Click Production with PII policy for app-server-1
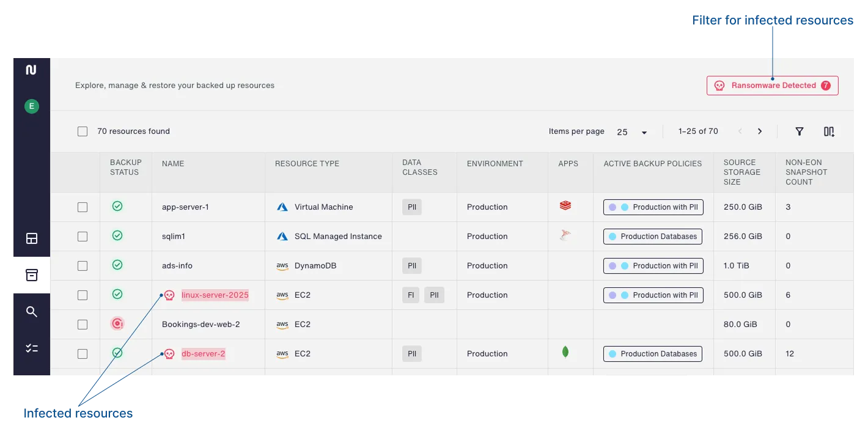The width and height of the screenshot is (868, 434). tap(653, 207)
